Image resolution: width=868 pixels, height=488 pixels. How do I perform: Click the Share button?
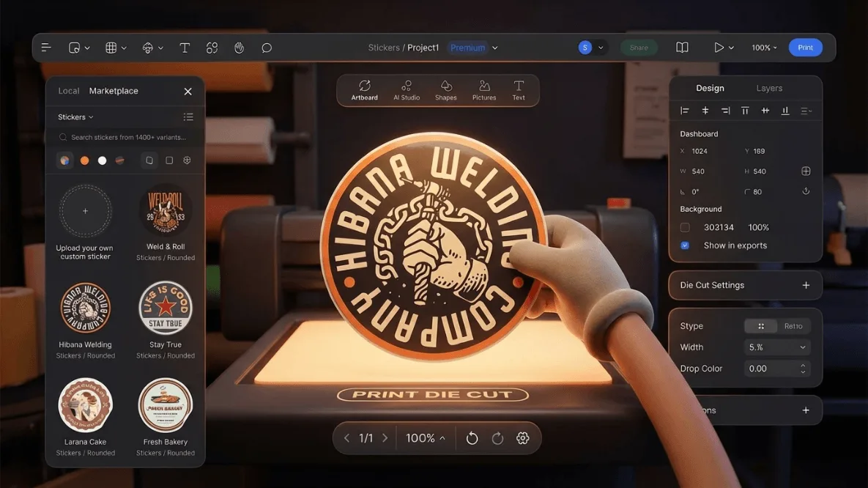pos(638,48)
